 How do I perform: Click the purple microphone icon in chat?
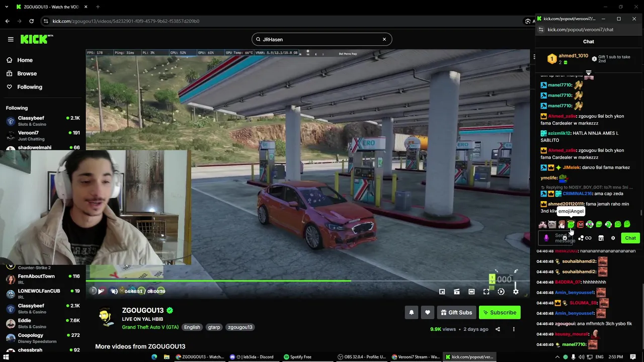click(546, 238)
